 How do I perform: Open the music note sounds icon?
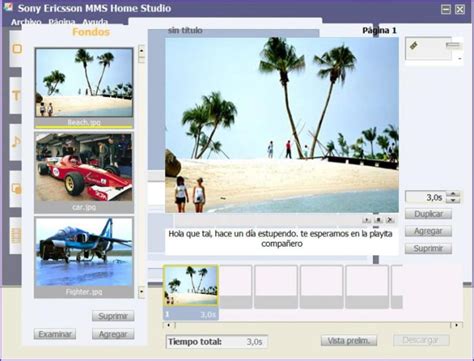tap(16, 142)
